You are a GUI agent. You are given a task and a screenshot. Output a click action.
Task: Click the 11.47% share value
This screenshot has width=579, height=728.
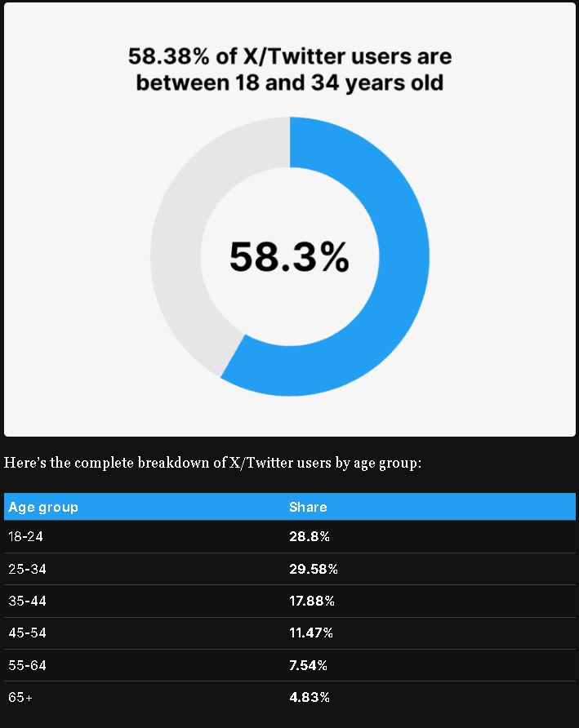coord(311,633)
